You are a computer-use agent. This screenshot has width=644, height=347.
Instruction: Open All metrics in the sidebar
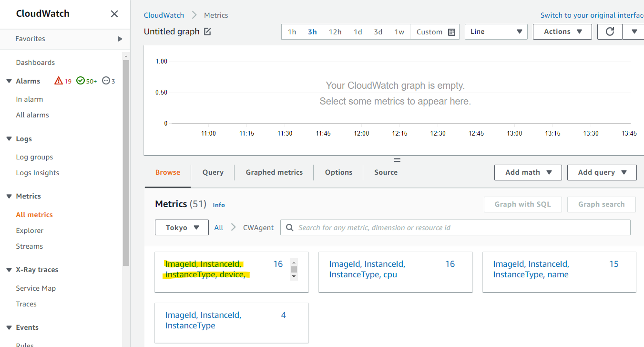(34, 215)
